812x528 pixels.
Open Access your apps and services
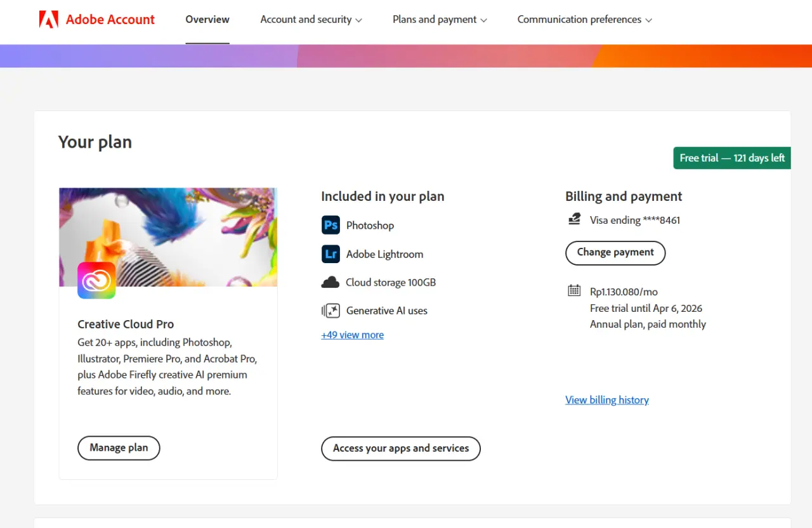(401, 448)
